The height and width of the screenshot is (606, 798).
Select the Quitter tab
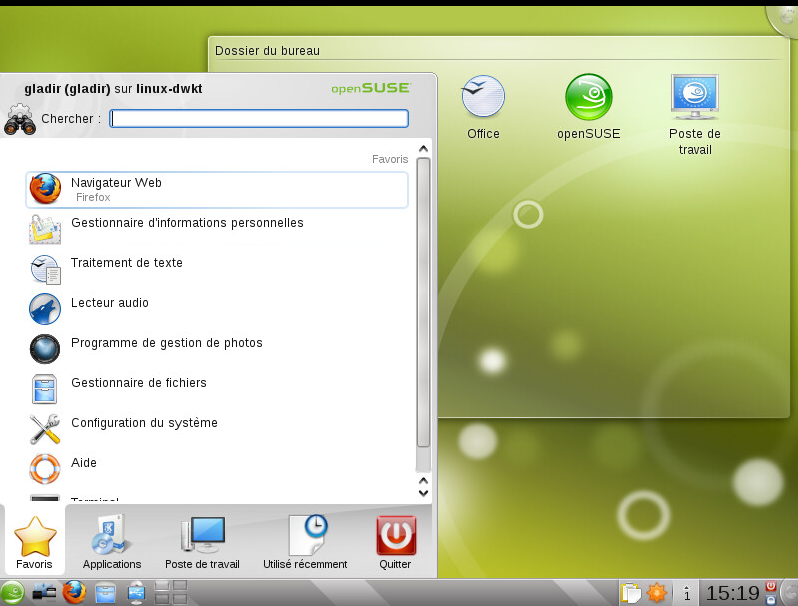tap(395, 542)
